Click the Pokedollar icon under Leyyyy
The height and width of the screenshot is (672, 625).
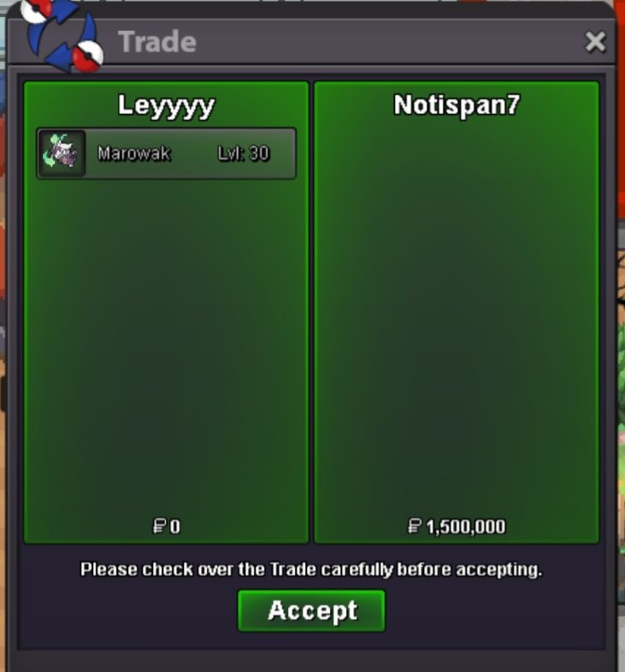pos(159,527)
